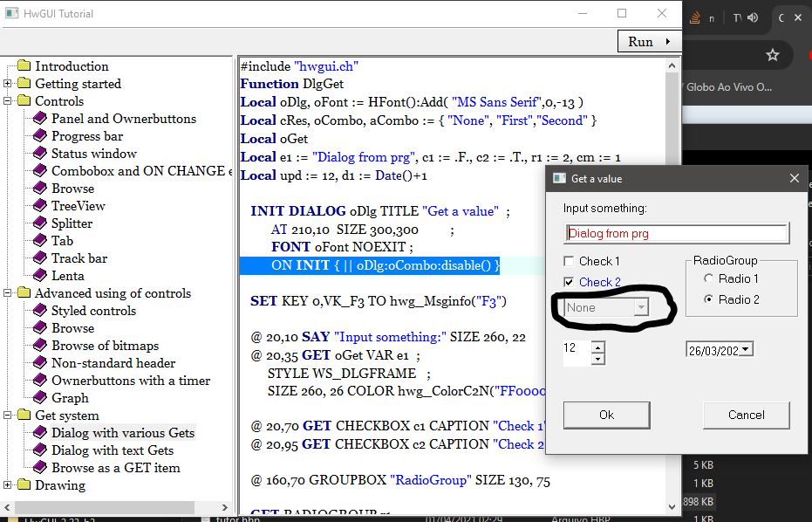Click the book icon beside Splitter
The height and width of the screenshot is (522, 812).
click(x=40, y=223)
